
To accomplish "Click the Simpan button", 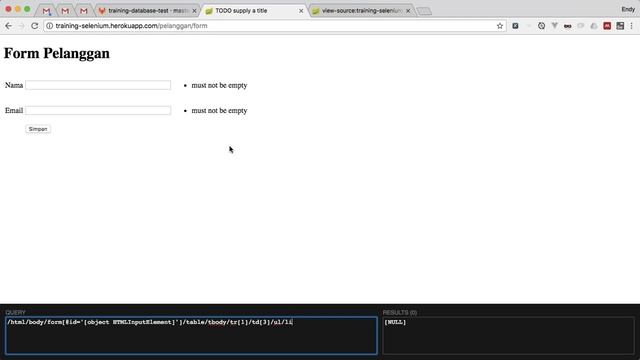I will click(x=38, y=129).
